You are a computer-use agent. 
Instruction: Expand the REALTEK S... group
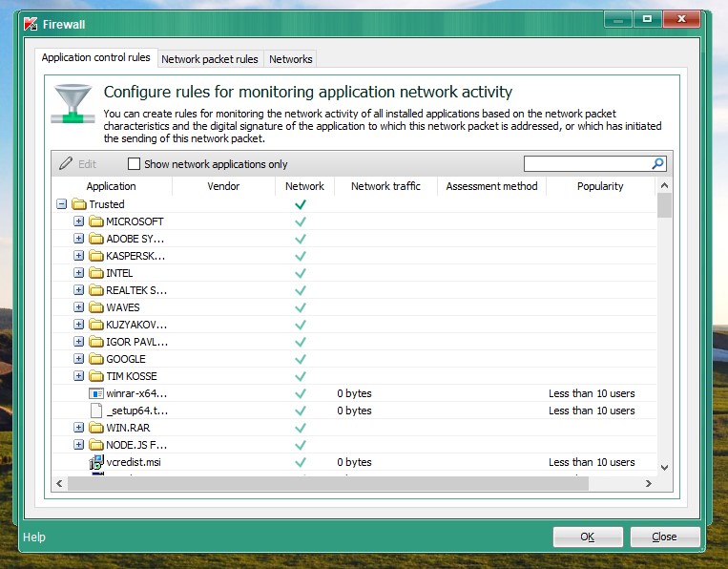click(78, 290)
